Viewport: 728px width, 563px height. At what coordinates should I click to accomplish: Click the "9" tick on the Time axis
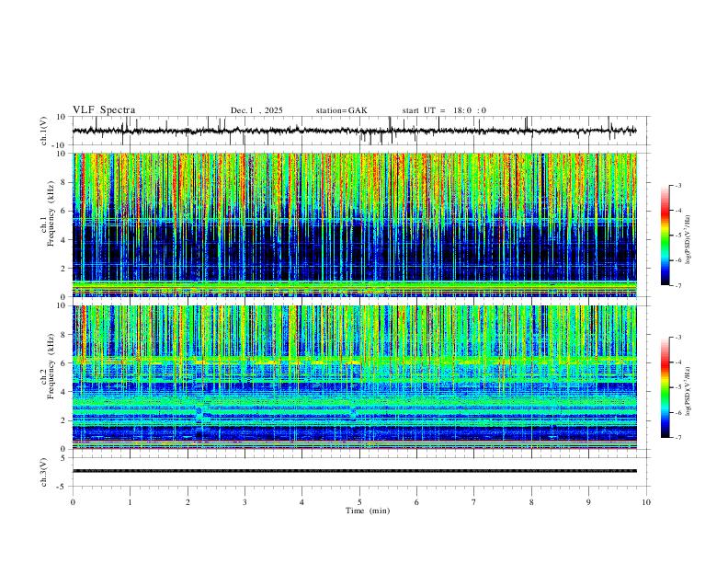(x=588, y=502)
